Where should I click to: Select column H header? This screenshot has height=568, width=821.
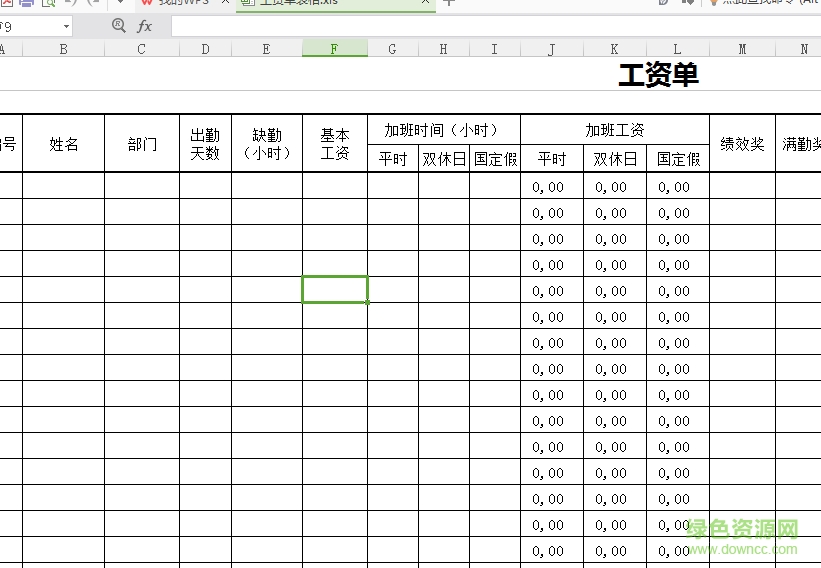coord(443,49)
